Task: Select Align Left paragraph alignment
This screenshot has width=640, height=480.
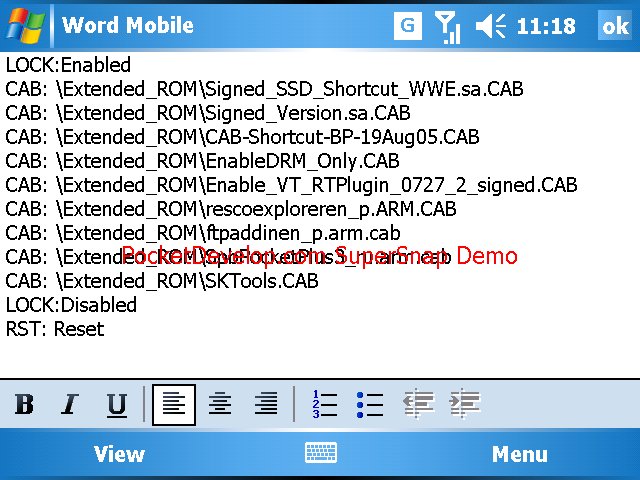Action: click(x=174, y=404)
